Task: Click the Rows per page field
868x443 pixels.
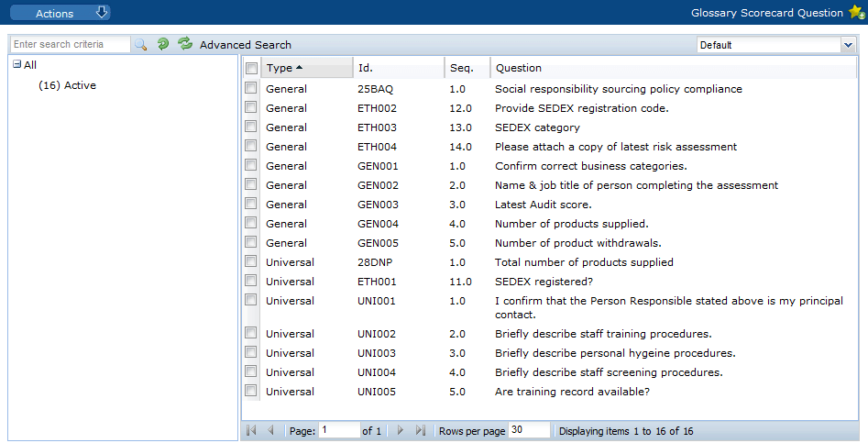Action: [529, 430]
